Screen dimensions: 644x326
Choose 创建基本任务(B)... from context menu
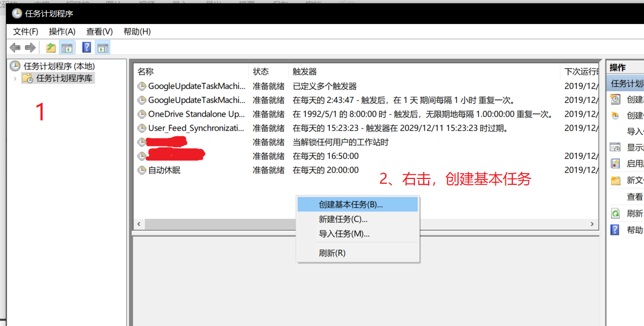[357, 204]
